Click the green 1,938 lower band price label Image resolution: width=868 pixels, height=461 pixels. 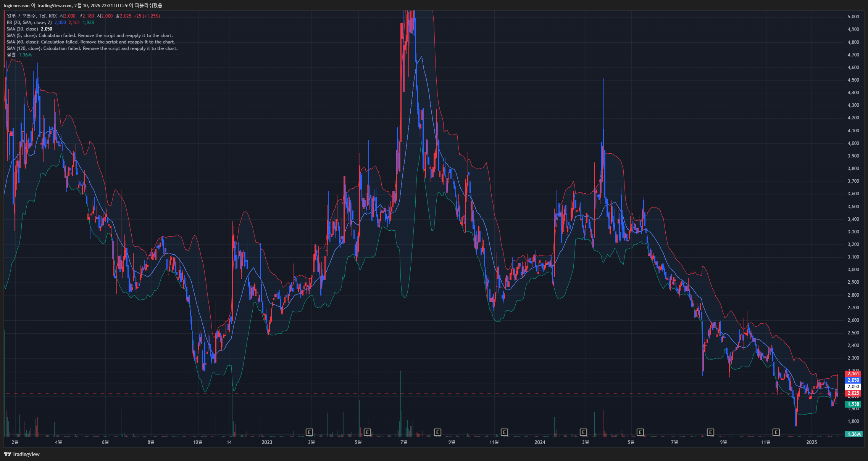pyautogui.click(x=853, y=404)
